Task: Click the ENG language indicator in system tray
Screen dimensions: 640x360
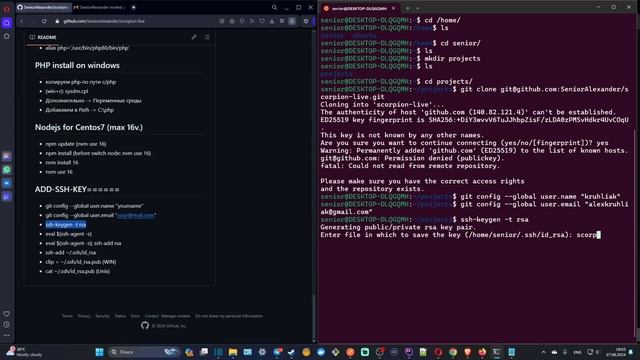Action: click(x=577, y=352)
